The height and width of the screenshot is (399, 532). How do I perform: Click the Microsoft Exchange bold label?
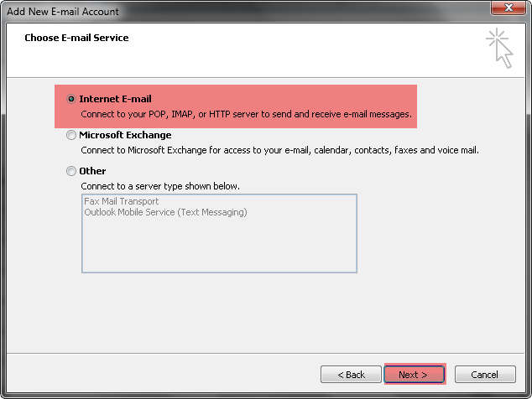125,135
